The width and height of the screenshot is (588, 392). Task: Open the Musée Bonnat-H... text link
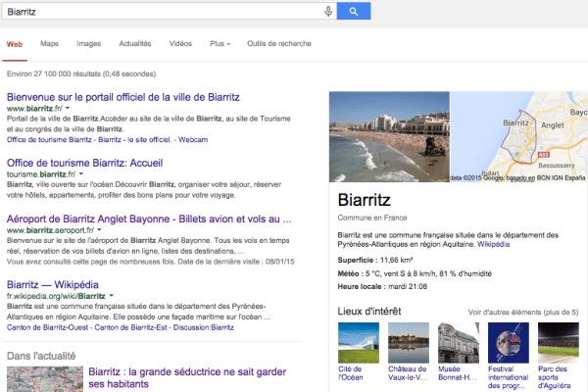(458, 373)
